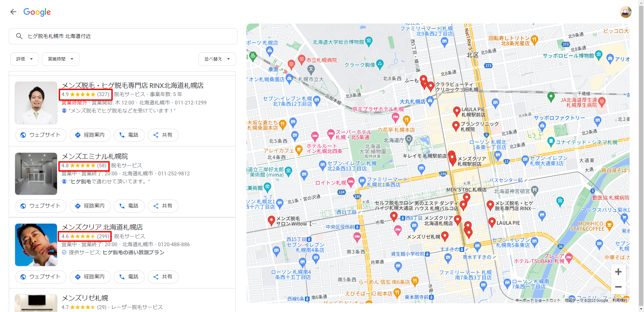The height and width of the screenshot is (312, 644).
Task: Click the page vertical scrollbar
Action: (641, 156)
